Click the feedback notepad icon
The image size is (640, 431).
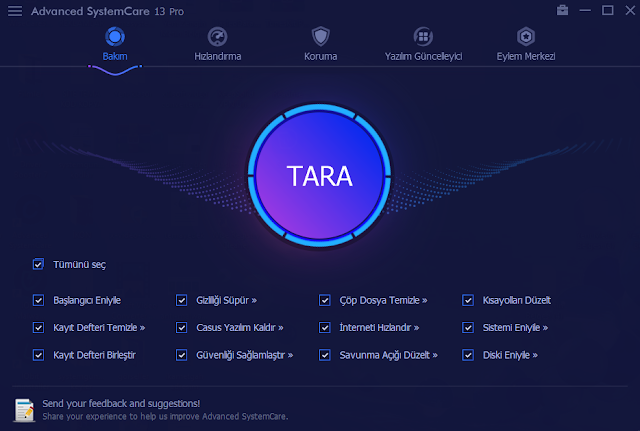coord(24,410)
